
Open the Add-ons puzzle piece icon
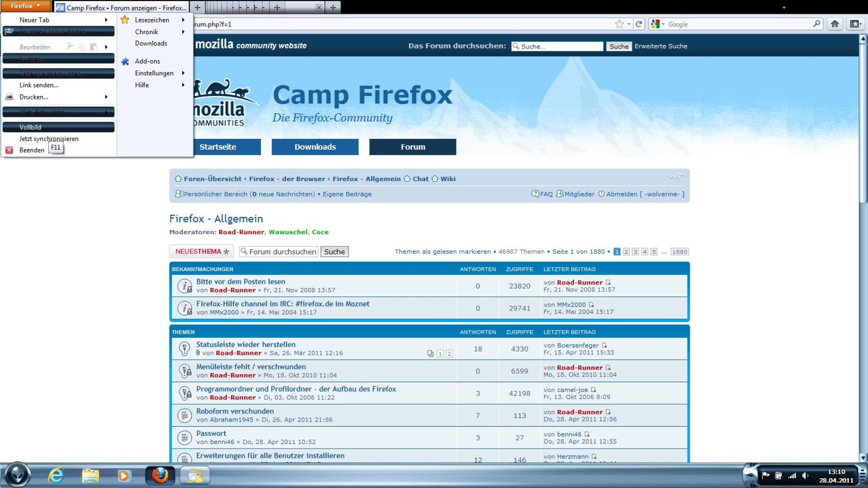(x=125, y=61)
